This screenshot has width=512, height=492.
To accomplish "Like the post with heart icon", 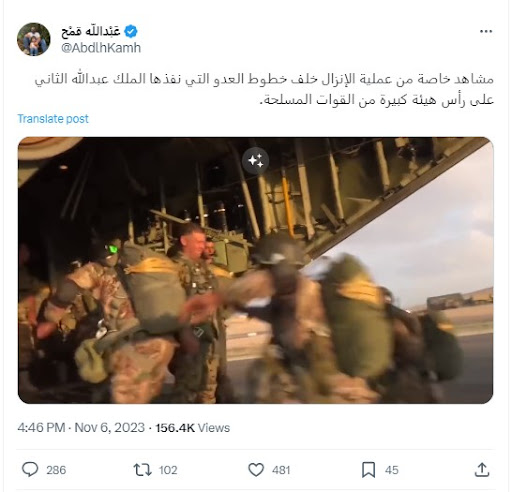I will 256,470.
